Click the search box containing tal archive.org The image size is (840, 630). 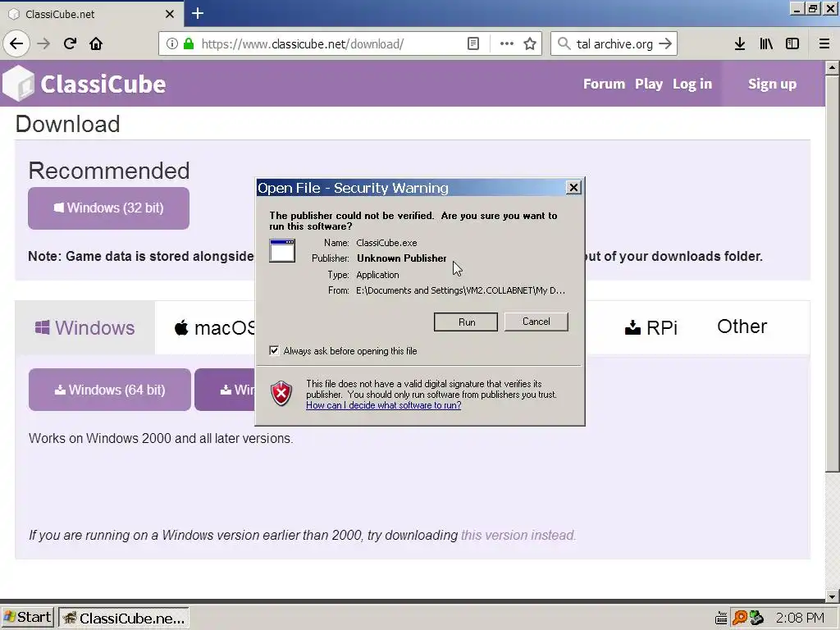click(x=614, y=44)
